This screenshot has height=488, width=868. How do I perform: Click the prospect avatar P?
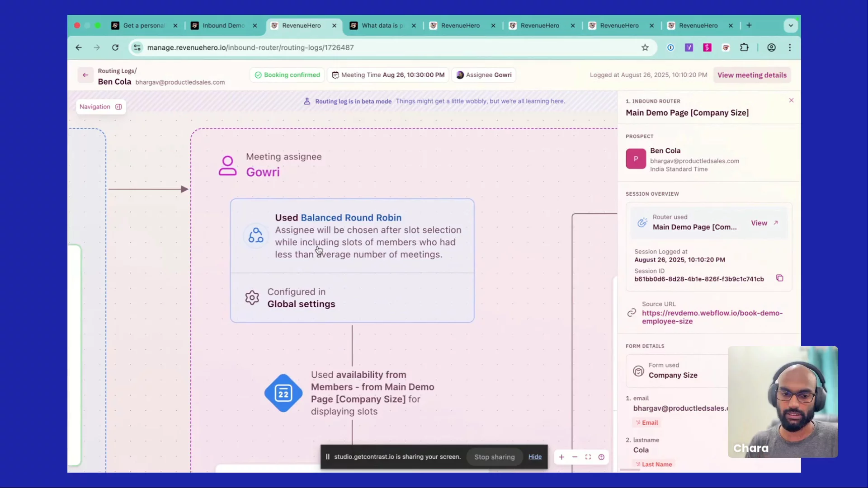tap(636, 159)
